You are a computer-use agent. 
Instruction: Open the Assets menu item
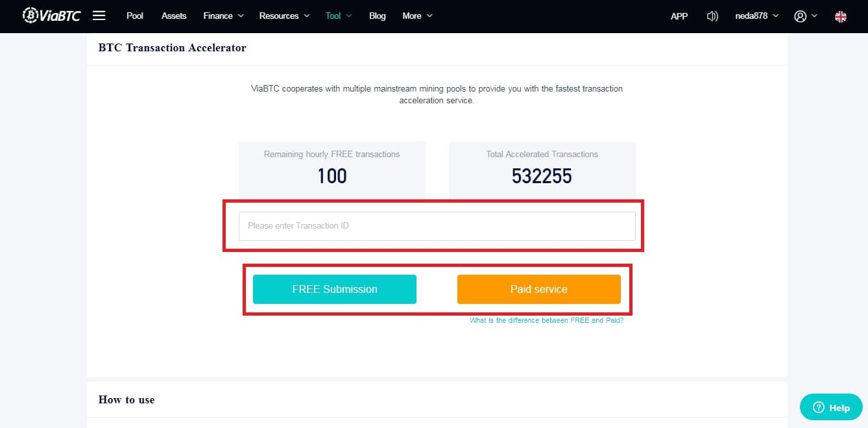tap(174, 16)
